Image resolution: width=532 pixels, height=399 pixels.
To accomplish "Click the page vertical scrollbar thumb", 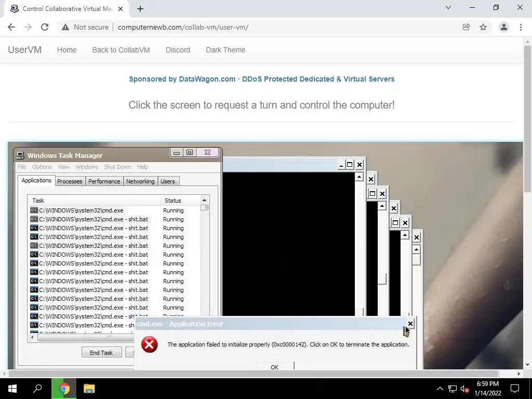I will tap(527, 119).
